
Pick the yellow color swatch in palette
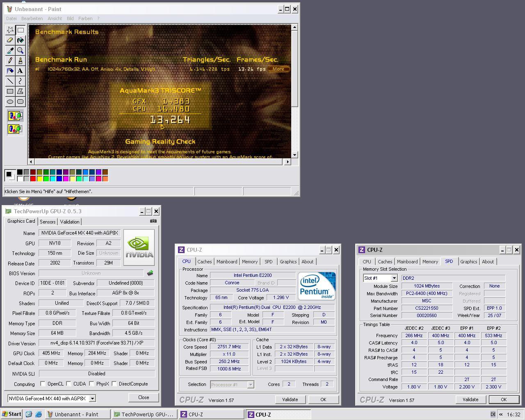coord(39,179)
